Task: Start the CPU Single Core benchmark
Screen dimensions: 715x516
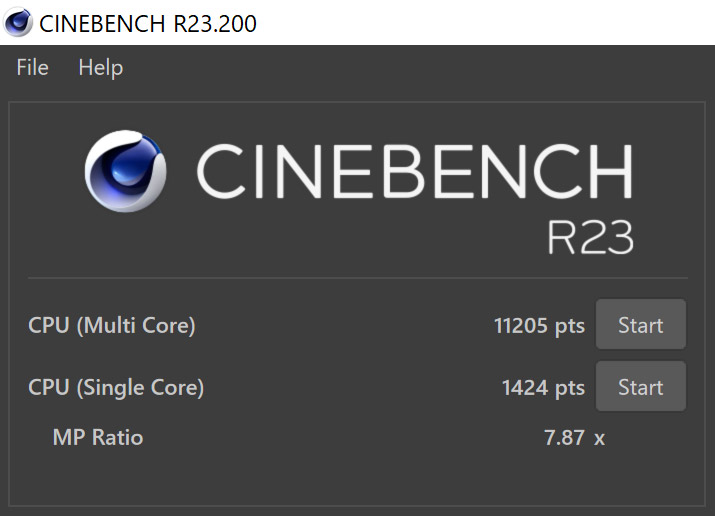Action: point(640,387)
